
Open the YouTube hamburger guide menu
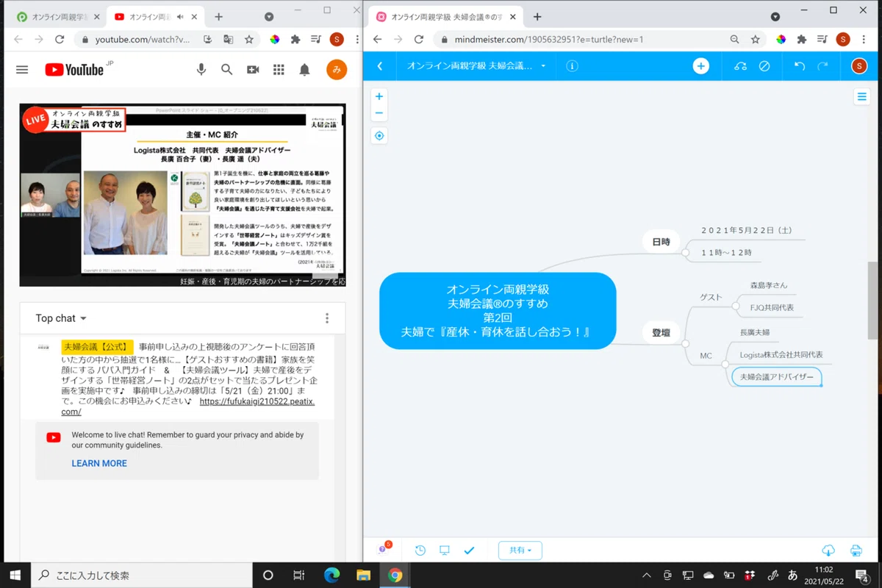(22, 70)
